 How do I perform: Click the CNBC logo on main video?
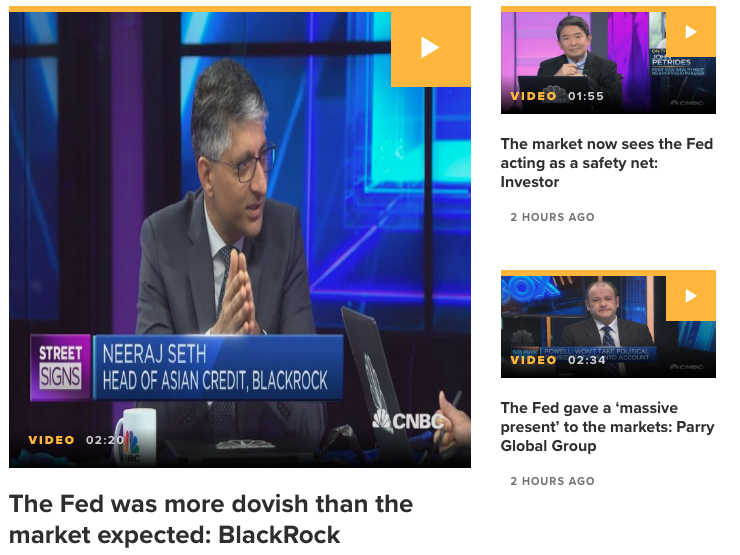pos(408,420)
